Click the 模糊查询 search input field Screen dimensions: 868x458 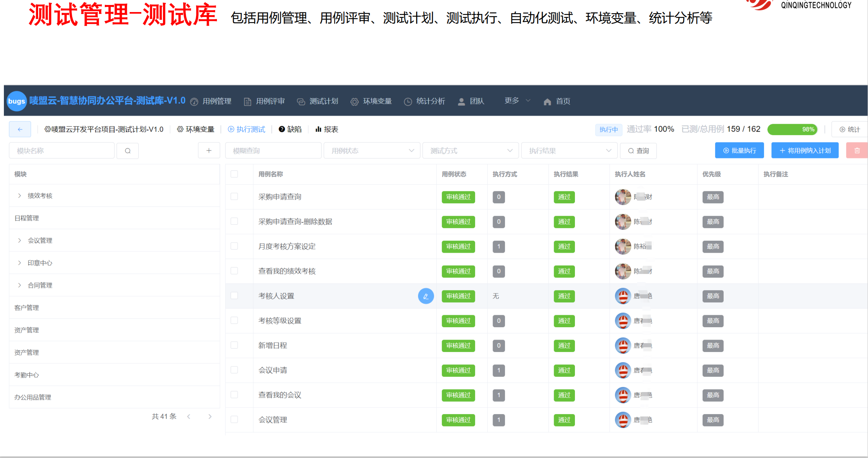[x=273, y=151]
